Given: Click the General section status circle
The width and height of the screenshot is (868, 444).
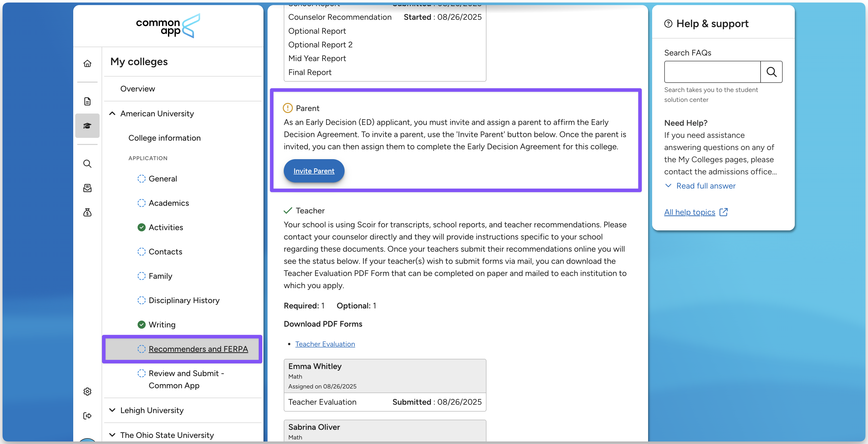Looking at the screenshot, I should [142, 179].
